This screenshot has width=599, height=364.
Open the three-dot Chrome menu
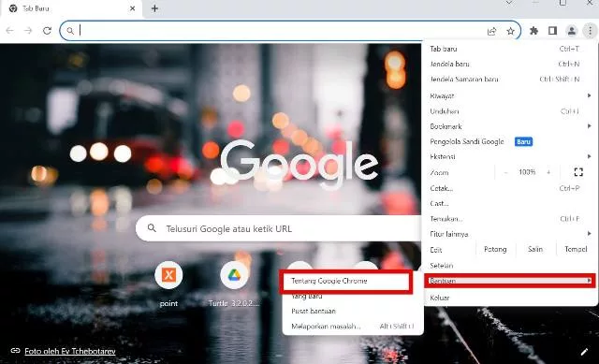[x=590, y=31]
